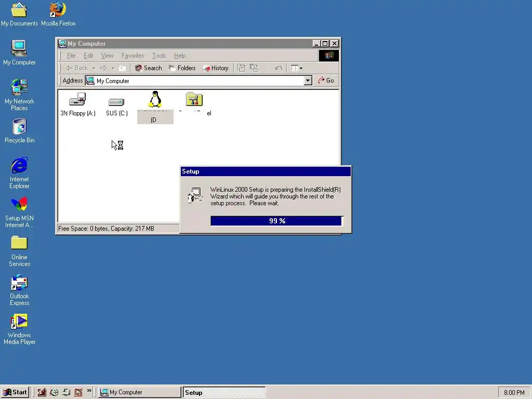The height and width of the screenshot is (399, 532).
Task: Select the Recycle Bin icon
Action: (19, 130)
